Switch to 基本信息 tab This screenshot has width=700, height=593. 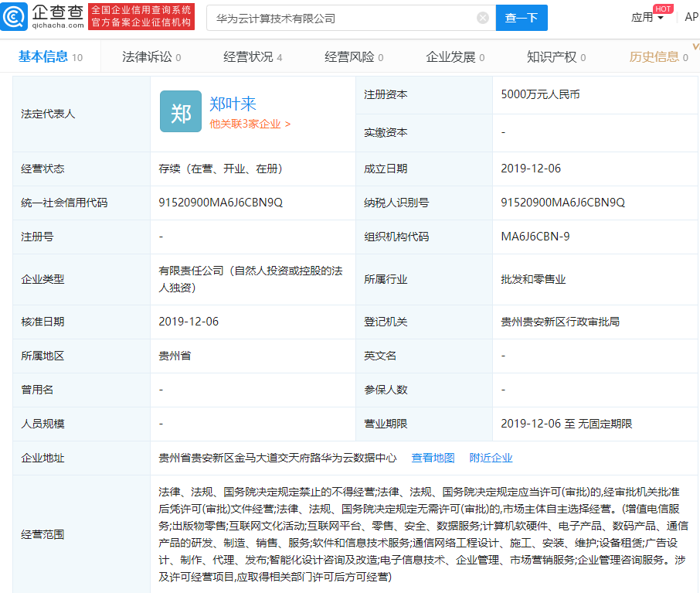(x=50, y=56)
